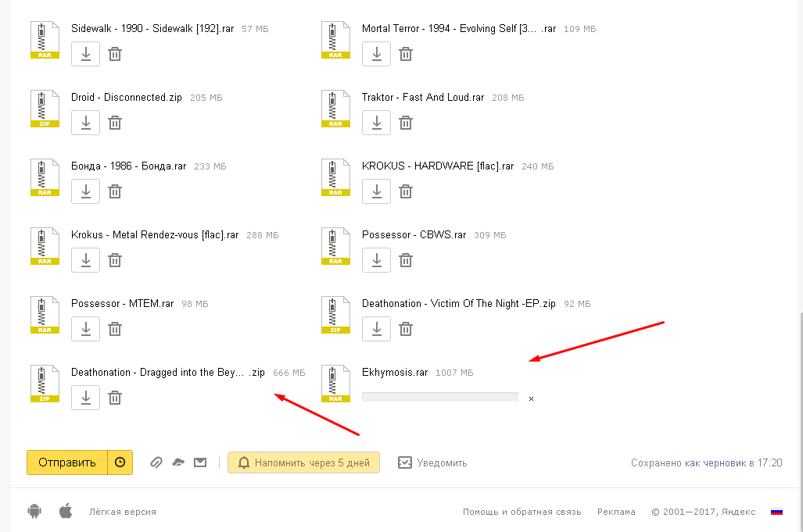This screenshot has height=532, width=803.
Task: Download Mortal Terror - 1994 archive
Action: point(376,54)
